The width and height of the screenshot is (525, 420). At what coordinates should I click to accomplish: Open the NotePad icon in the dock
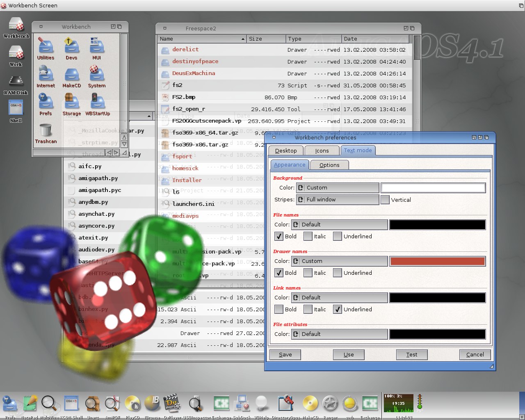click(x=30, y=403)
